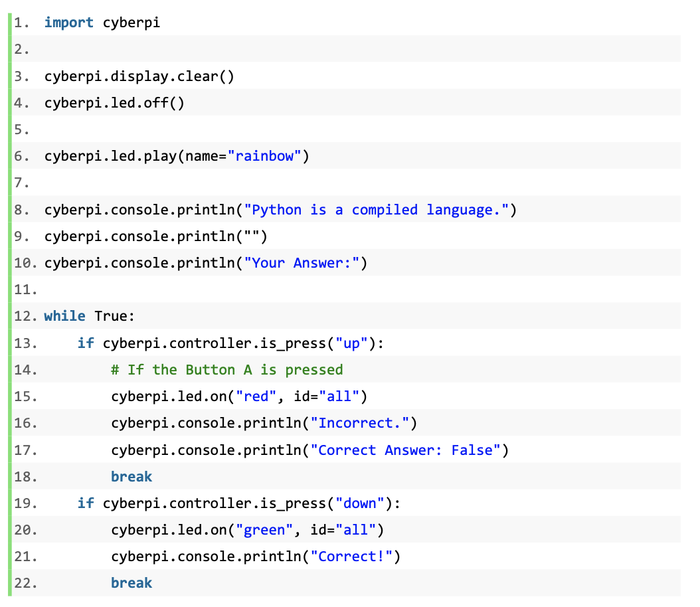700x607 pixels.
Task: Click line number 7 in the gutter
Action: click(x=21, y=183)
